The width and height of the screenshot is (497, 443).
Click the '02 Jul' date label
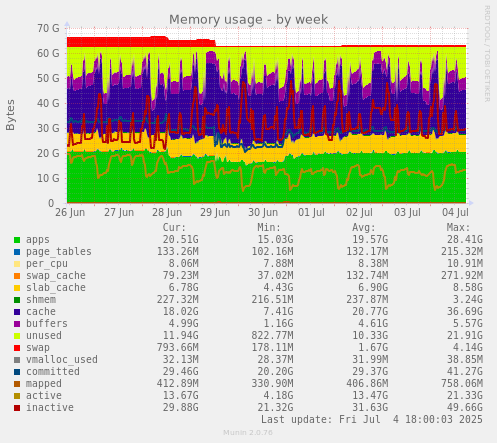tap(359, 212)
